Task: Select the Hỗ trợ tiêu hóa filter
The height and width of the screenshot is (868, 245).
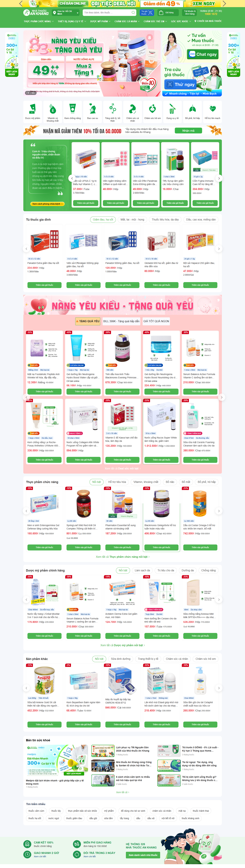Action: pyautogui.click(x=117, y=482)
